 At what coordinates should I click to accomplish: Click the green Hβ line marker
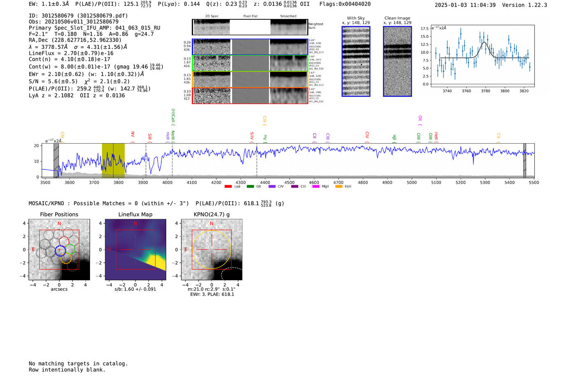394,139
